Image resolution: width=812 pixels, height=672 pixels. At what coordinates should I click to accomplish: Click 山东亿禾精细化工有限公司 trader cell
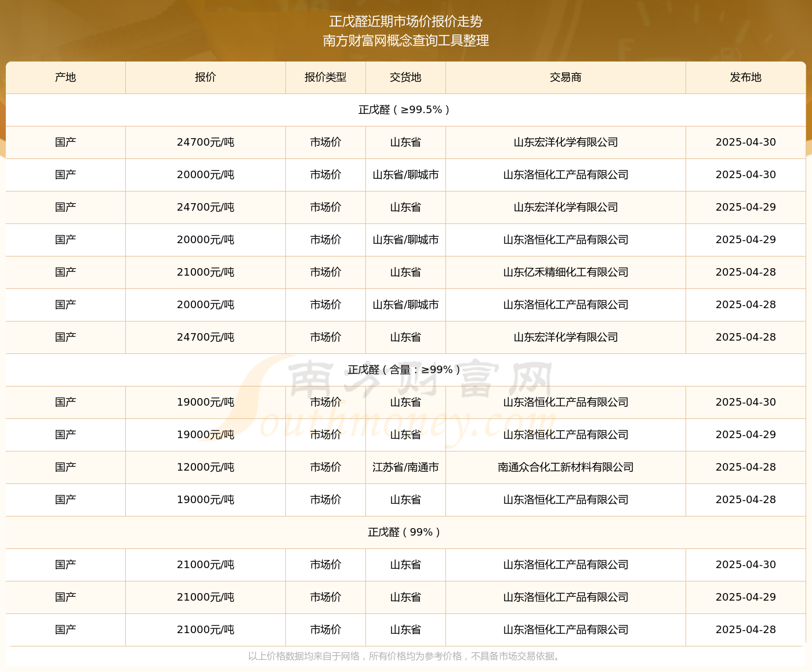coord(565,272)
